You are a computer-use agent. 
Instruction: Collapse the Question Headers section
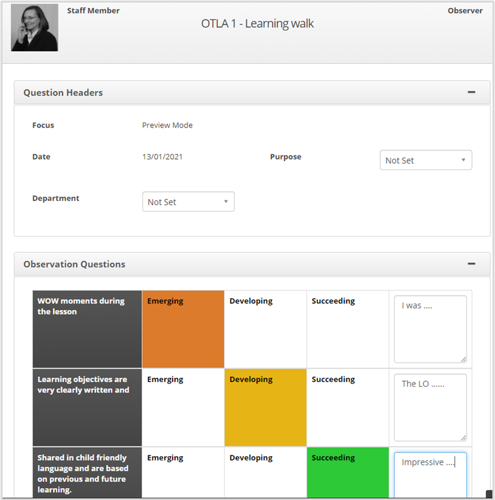point(471,92)
